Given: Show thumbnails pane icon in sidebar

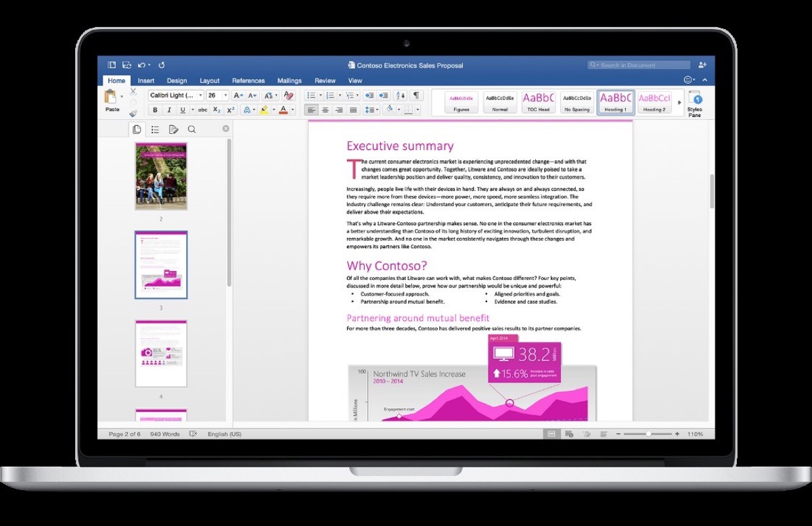Looking at the screenshot, I should pos(137,129).
